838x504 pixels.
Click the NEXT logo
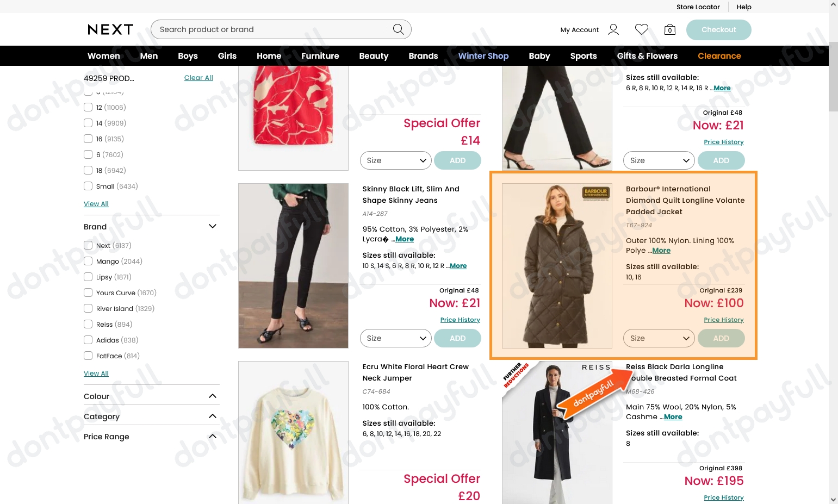[110, 29]
